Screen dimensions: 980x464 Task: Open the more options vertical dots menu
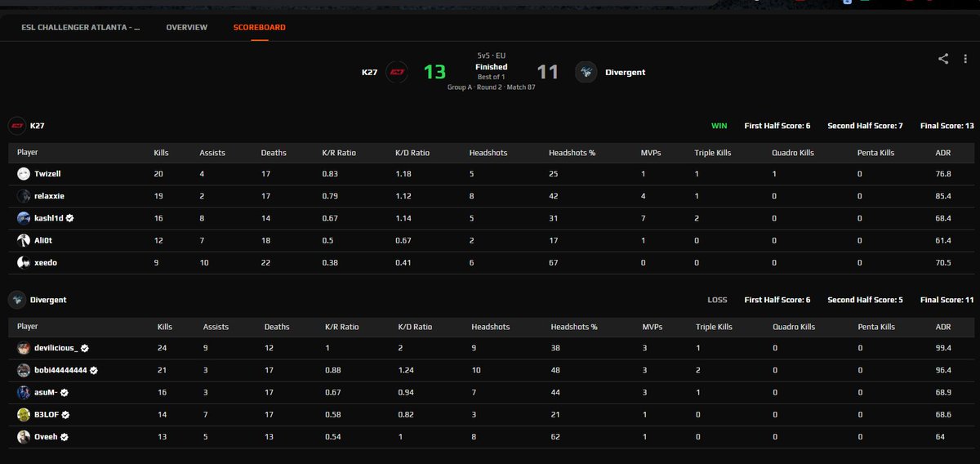964,59
